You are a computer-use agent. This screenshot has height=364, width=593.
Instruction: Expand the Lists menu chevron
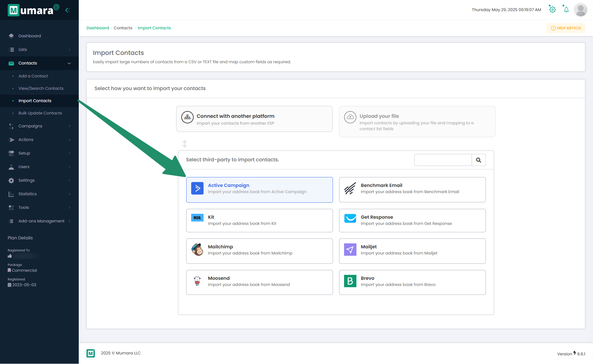69,50
